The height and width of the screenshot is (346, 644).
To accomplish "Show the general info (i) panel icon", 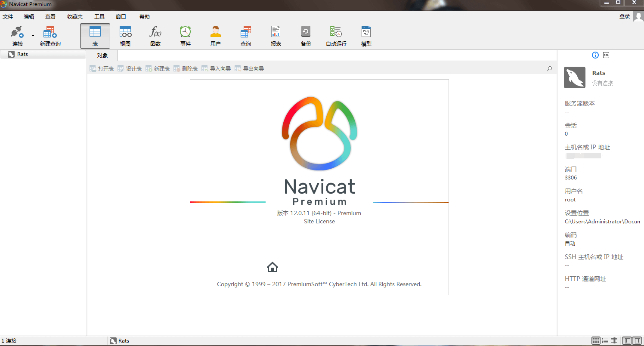I will (x=595, y=55).
